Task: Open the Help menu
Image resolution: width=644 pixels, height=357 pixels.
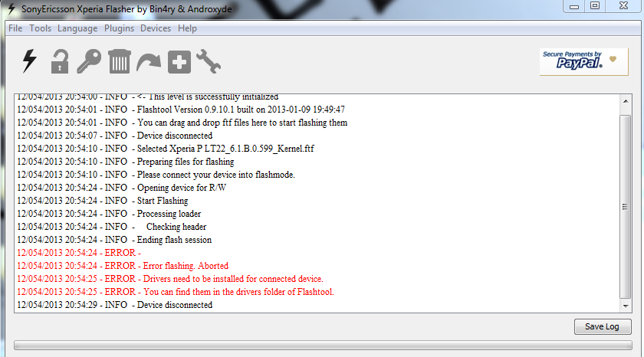Action: click(187, 28)
